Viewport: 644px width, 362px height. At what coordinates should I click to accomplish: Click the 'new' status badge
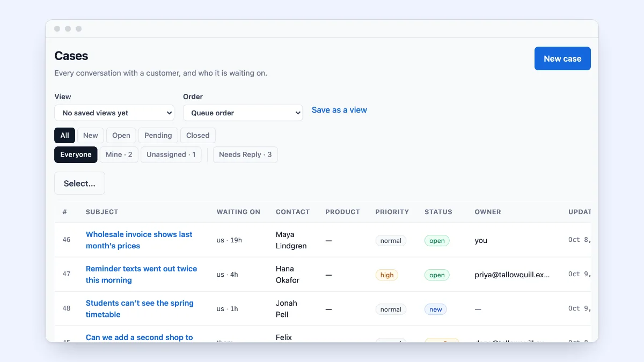[436, 309]
